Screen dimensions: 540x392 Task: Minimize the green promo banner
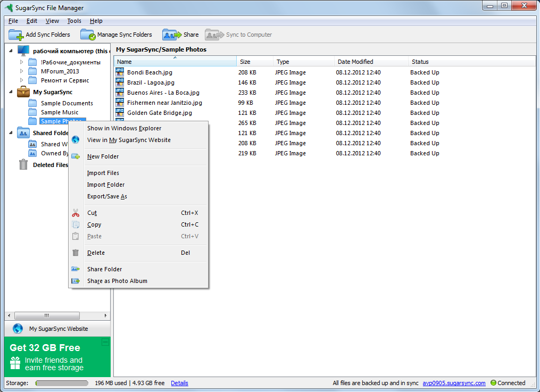click(105, 342)
